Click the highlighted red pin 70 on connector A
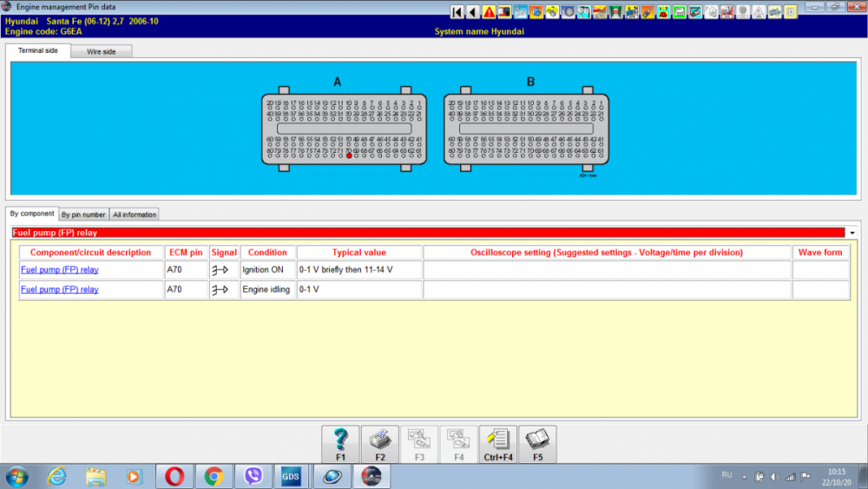Viewport: 868px width, 489px height. pos(349,156)
